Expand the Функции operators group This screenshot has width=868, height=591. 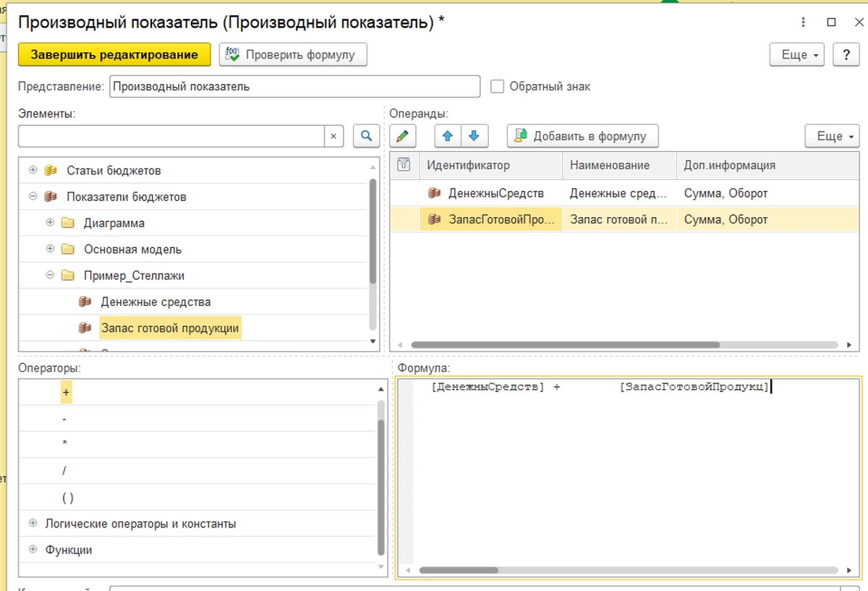point(33,550)
